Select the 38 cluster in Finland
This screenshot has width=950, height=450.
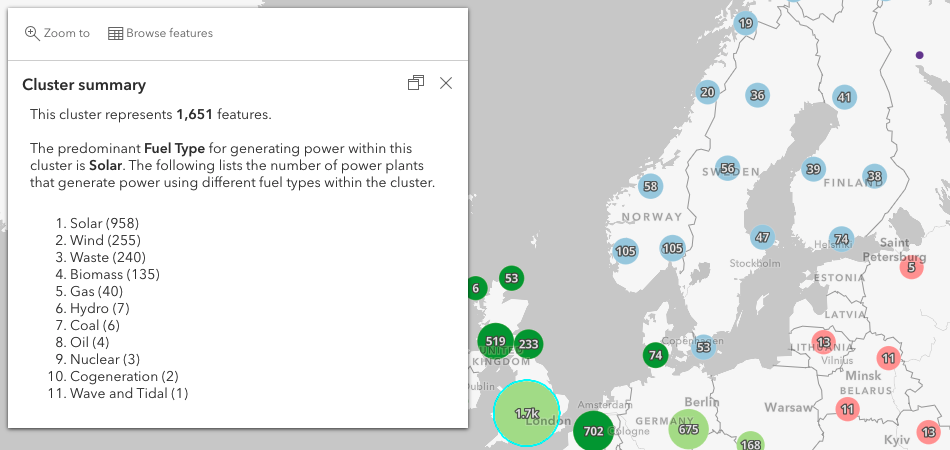coord(874,176)
